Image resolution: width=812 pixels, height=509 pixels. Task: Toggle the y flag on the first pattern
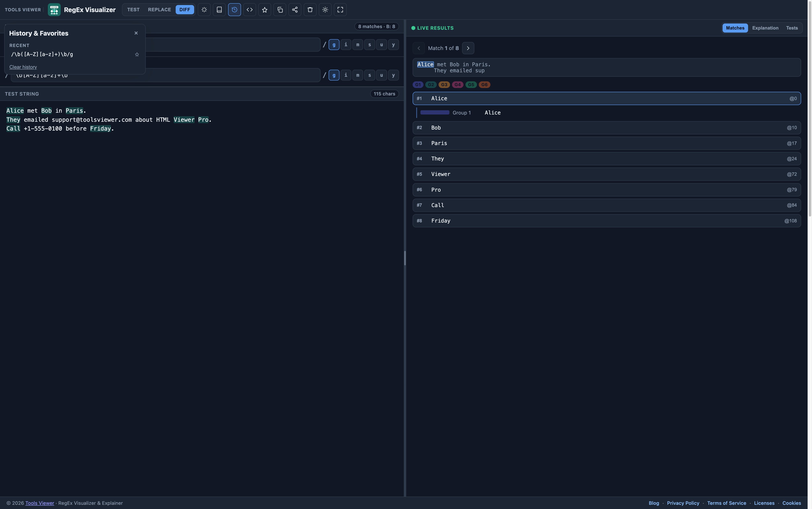393,44
